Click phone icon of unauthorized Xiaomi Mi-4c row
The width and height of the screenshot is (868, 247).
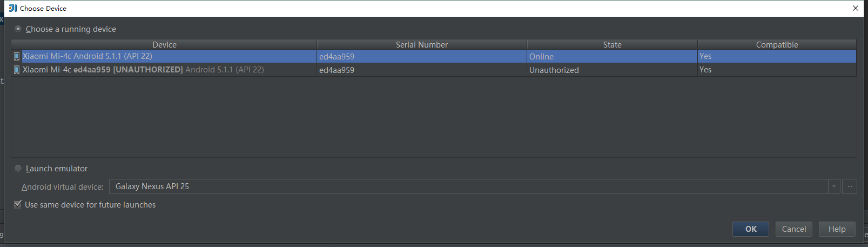tap(17, 70)
